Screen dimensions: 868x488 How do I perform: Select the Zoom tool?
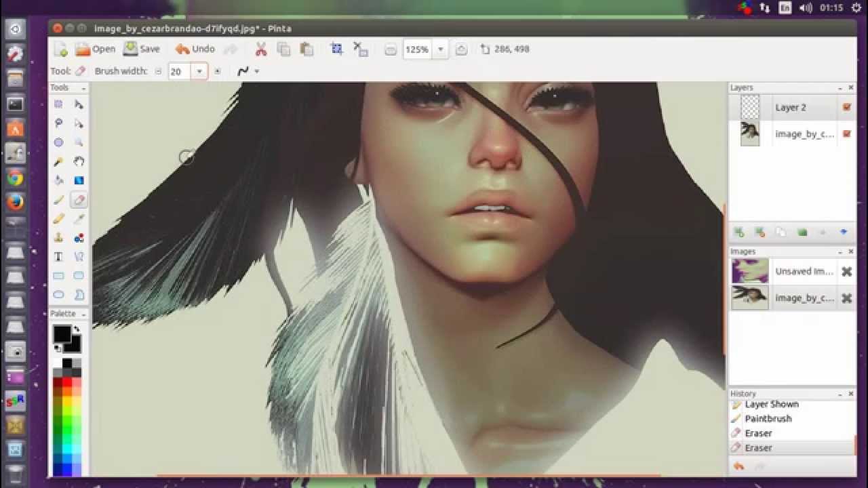coord(78,142)
